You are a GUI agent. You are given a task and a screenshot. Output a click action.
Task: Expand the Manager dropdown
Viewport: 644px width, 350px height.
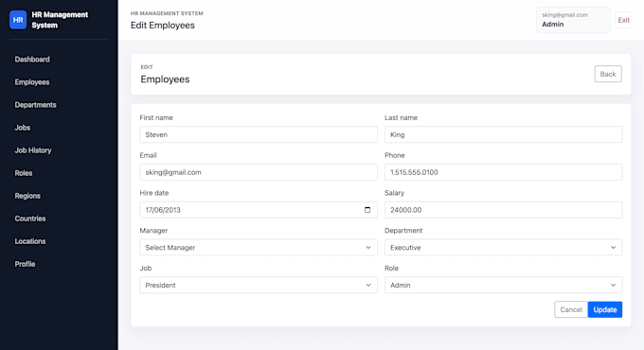click(x=259, y=248)
